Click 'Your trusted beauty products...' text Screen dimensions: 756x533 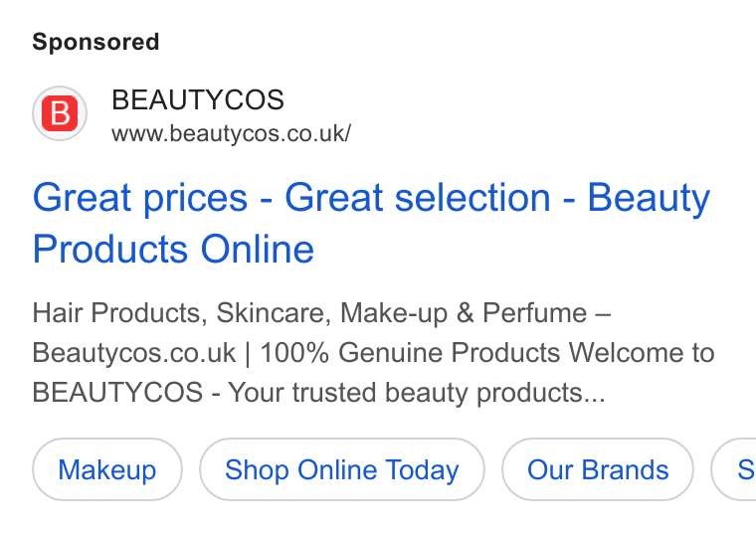coord(417,393)
